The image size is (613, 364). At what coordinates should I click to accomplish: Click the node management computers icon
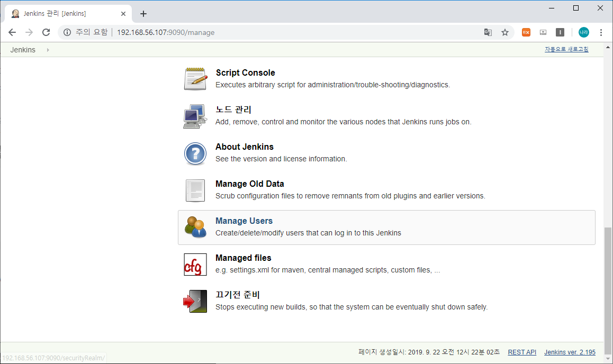(x=195, y=116)
